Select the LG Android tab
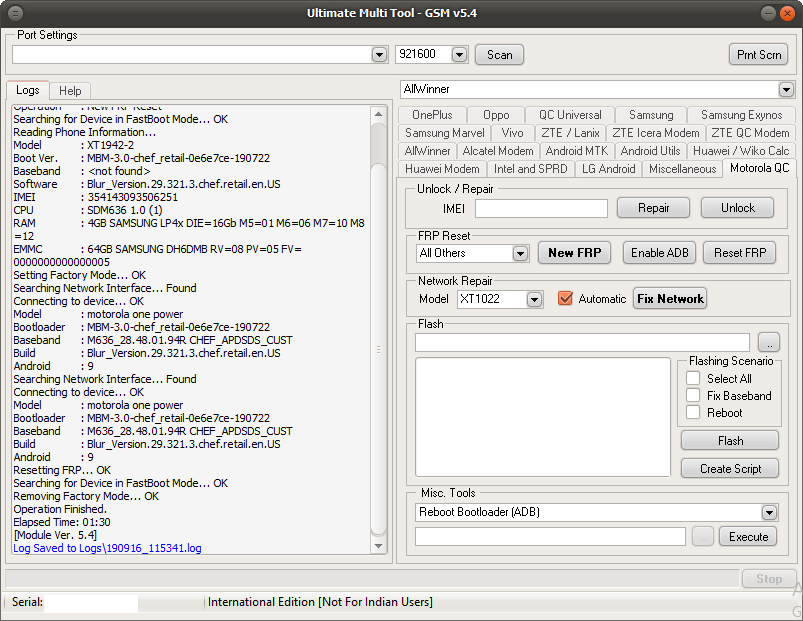This screenshot has width=803, height=621. [608, 169]
